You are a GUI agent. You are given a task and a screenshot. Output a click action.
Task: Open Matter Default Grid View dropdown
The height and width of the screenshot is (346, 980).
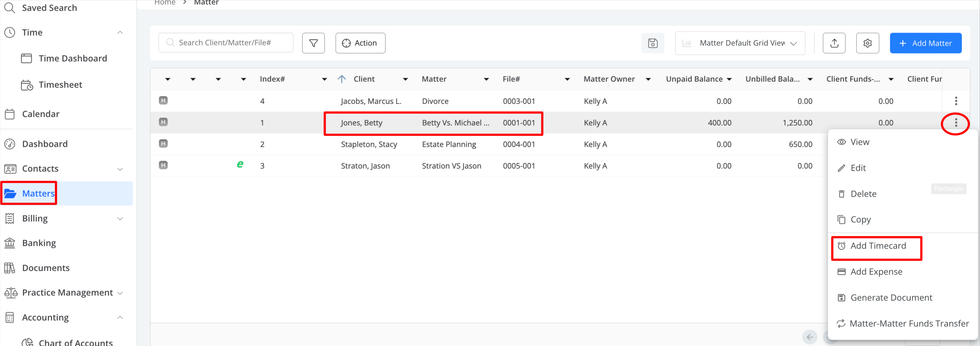[740, 43]
